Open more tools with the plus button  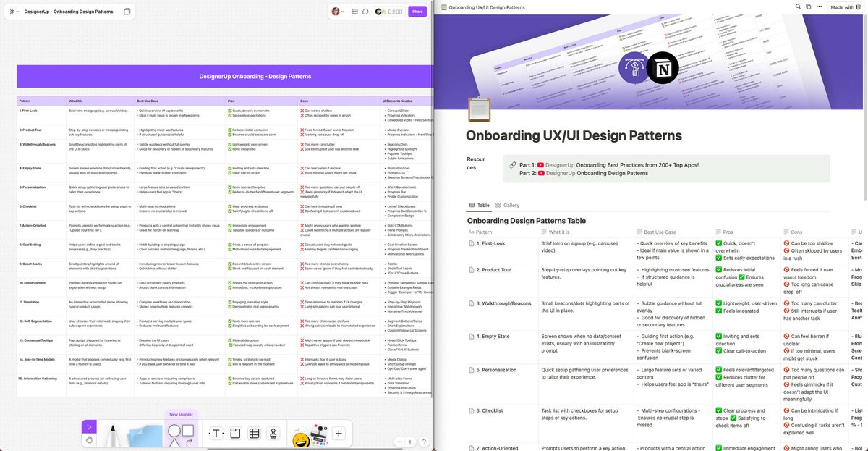[339, 434]
